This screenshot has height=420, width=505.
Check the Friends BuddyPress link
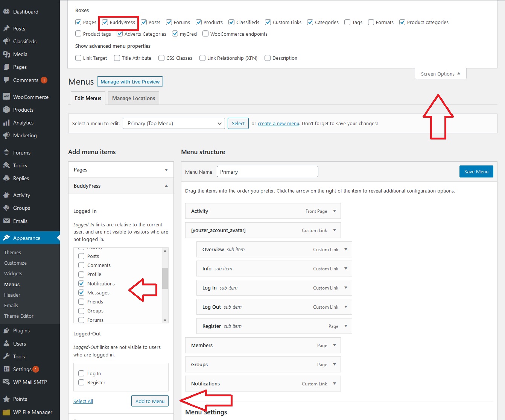(81, 302)
